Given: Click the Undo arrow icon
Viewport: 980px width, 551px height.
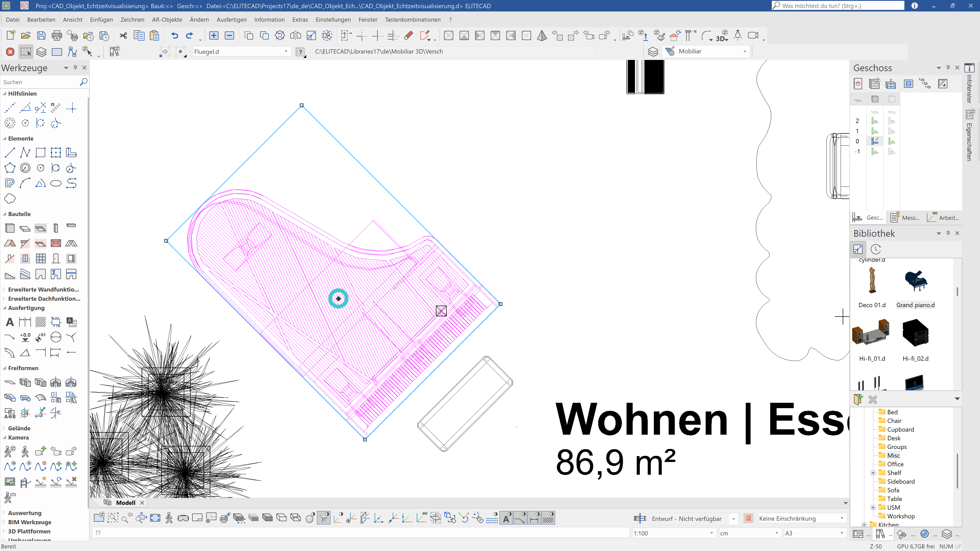Looking at the screenshot, I should (x=174, y=35).
